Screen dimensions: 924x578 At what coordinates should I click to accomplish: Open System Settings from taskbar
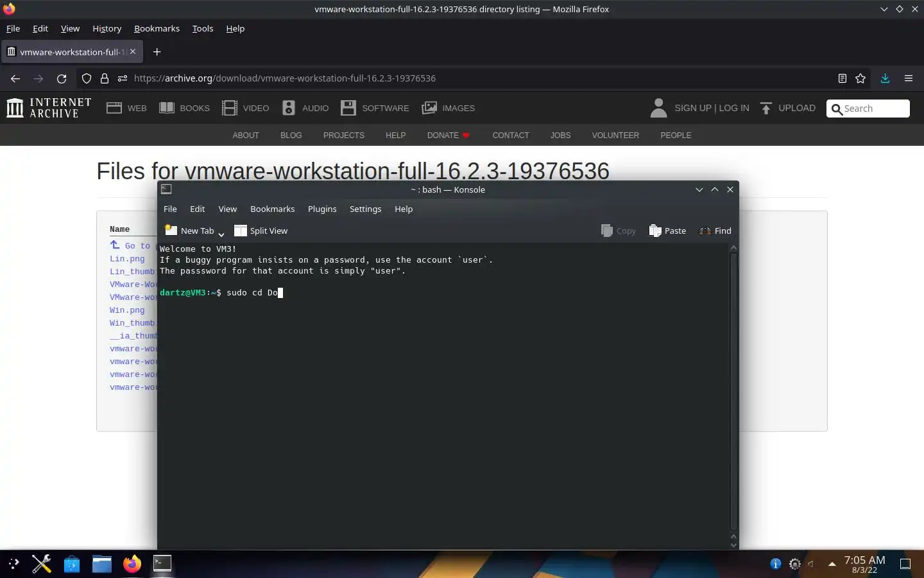pyautogui.click(x=42, y=564)
